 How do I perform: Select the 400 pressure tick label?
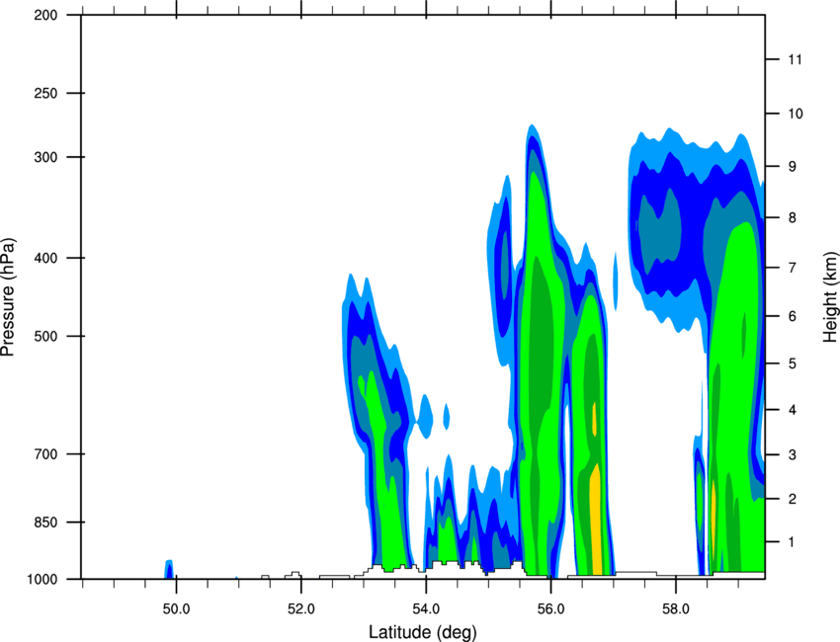pyautogui.click(x=45, y=258)
